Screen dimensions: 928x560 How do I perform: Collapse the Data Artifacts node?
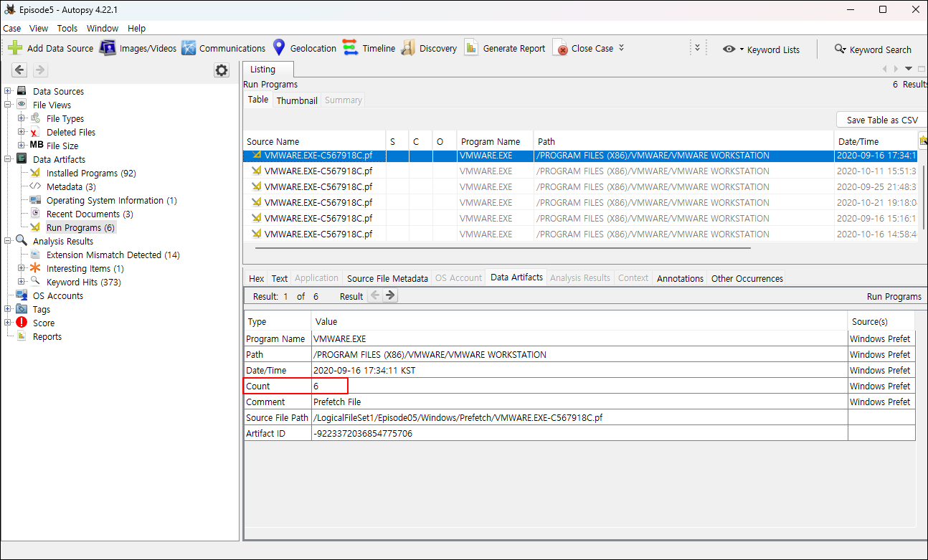click(x=8, y=159)
